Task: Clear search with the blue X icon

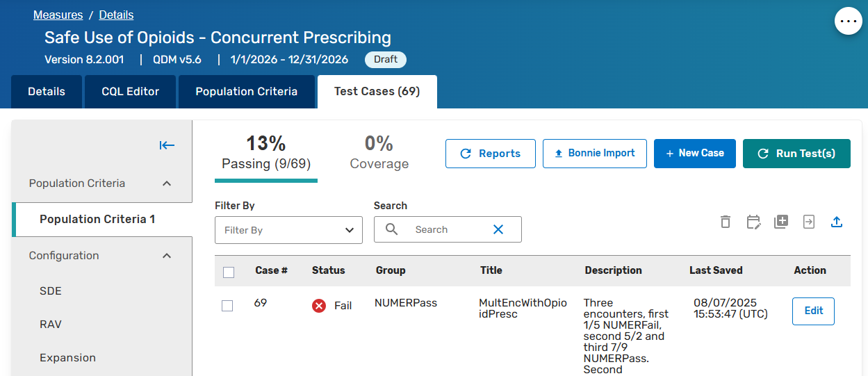Action: pyautogui.click(x=498, y=229)
